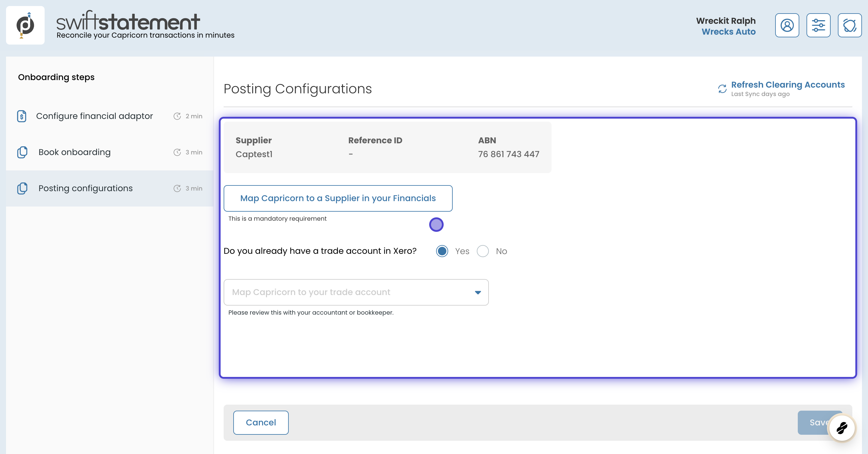Open the user profile icon
This screenshot has height=454, width=868.
click(787, 25)
